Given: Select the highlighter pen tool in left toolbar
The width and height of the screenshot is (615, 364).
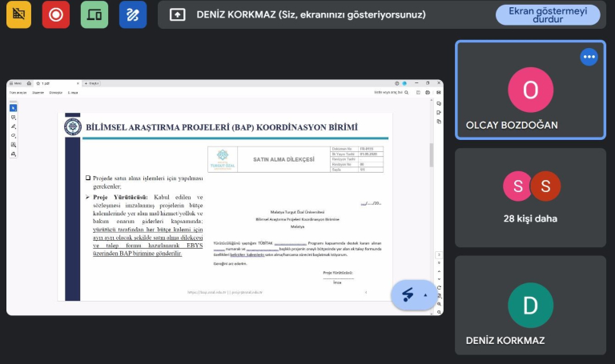Looking at the screenshot, I should point(13,126).
